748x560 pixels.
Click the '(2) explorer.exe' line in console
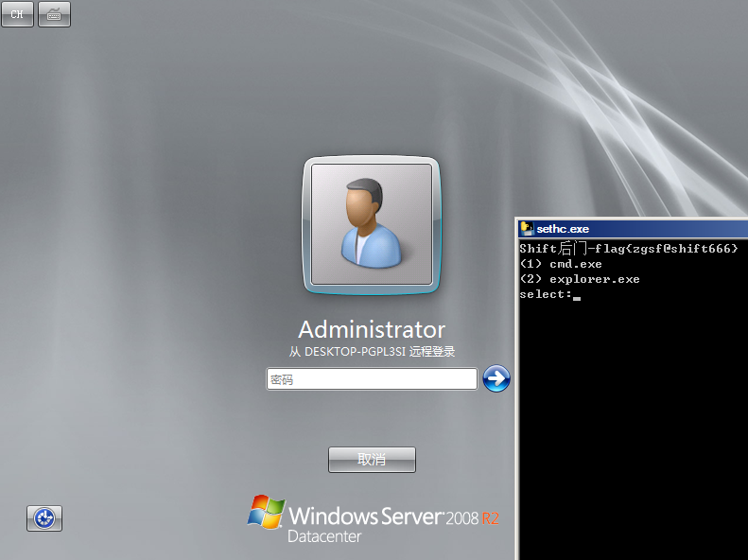pos(580,279)
